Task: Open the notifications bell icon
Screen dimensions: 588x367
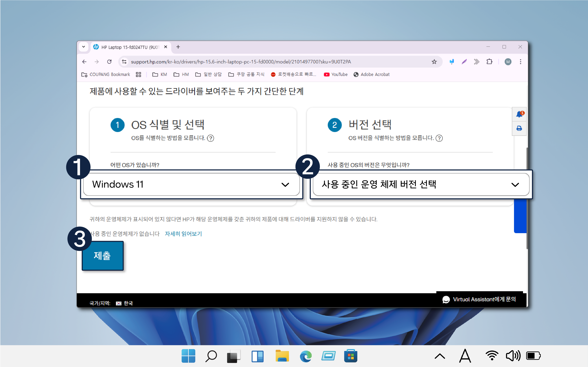Action: coord(519,114)
